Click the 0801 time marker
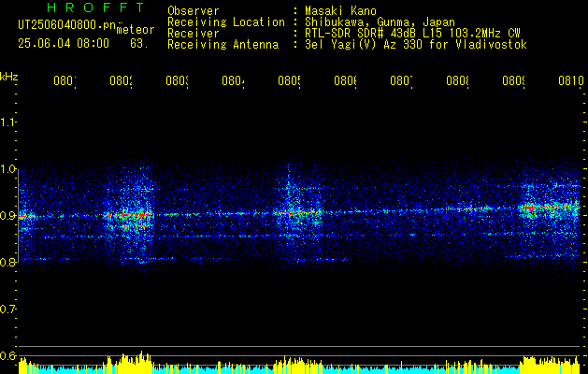The height and width of the screenshot is (374, 588). pyautogui.click(x=65, y=80)
